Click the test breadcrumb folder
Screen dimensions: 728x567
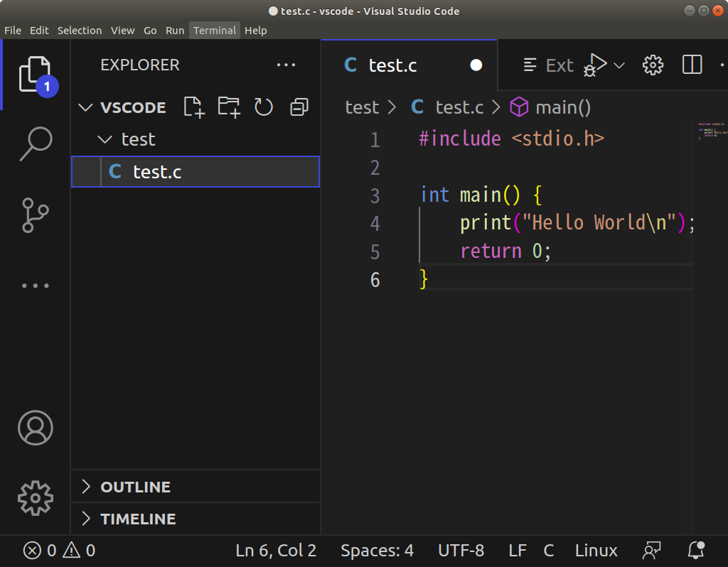[362, 108]
